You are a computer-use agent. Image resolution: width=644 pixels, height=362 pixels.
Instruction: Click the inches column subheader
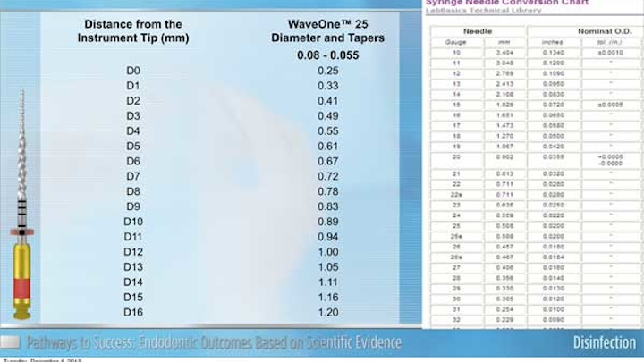coord(553,42)
